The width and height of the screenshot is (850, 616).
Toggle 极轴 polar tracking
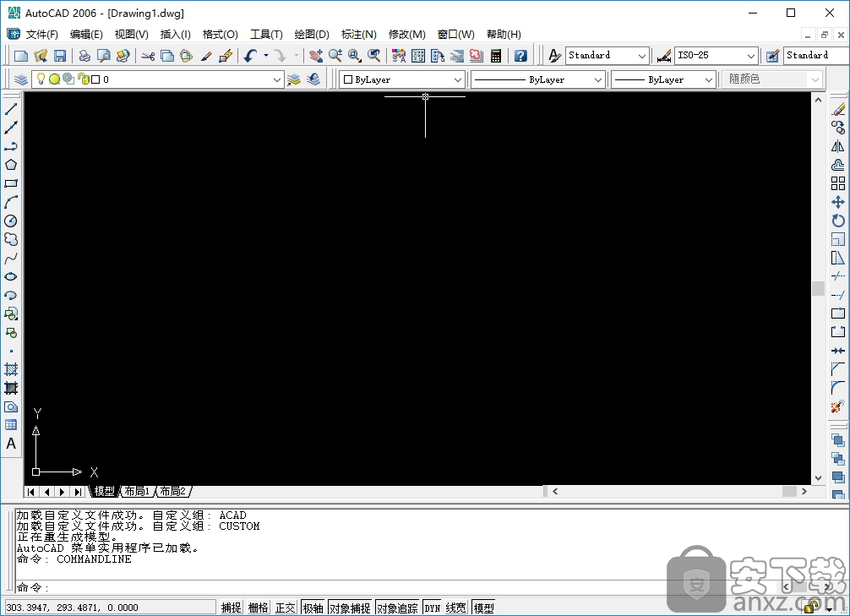[x=313, y=608]
